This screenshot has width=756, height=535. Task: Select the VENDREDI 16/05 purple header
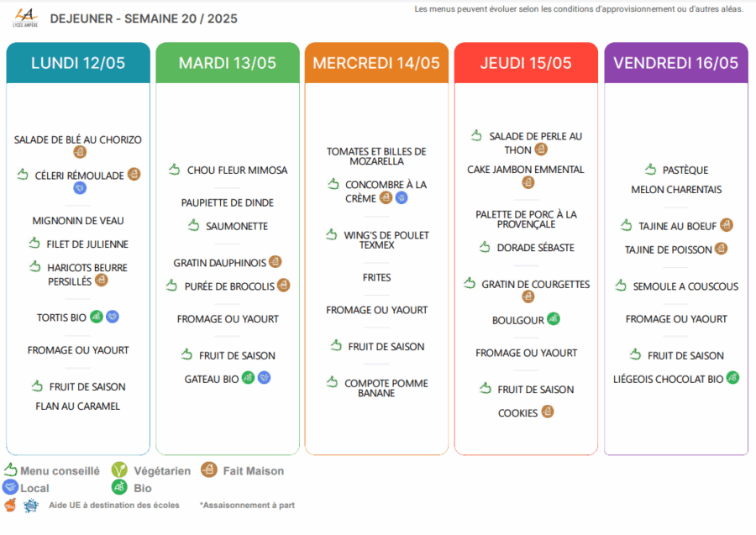(x=676, y=63)
